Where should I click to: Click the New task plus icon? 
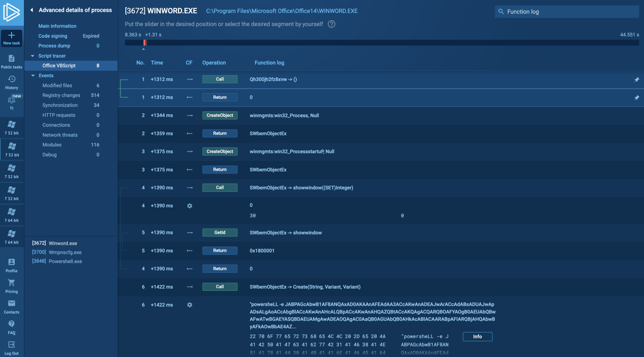12,36
